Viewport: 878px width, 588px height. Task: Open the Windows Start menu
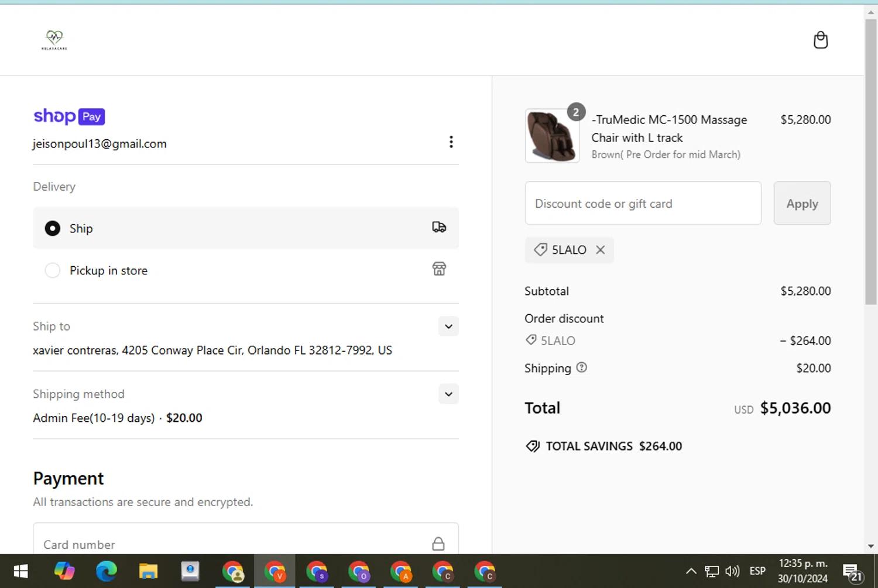(21, 571)
